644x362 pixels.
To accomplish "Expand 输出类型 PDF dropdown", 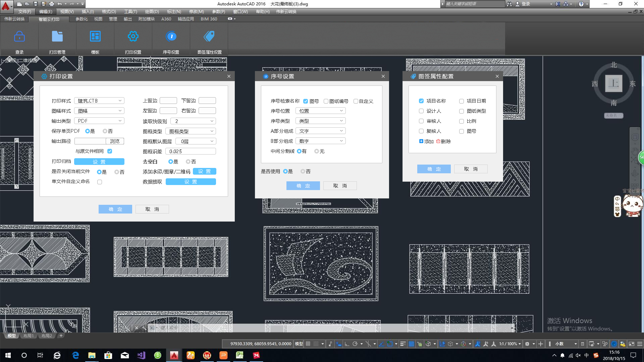I will (x=99, y=121).
